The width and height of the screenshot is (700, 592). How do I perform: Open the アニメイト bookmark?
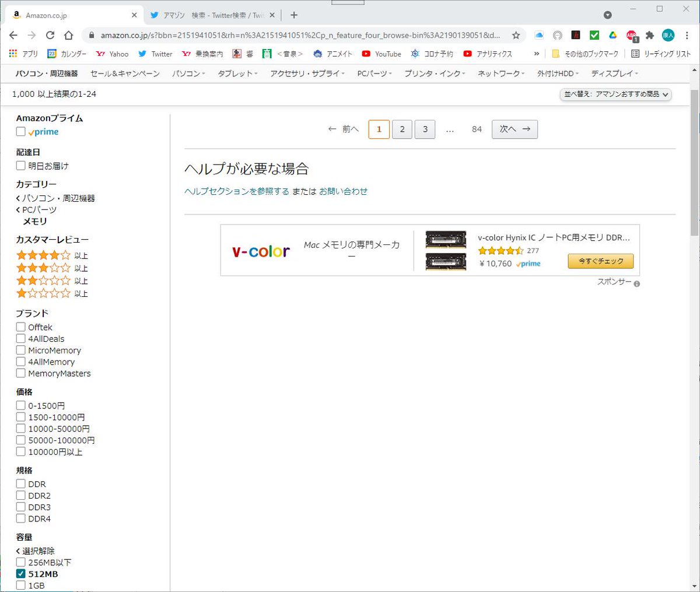coord(332,54)
